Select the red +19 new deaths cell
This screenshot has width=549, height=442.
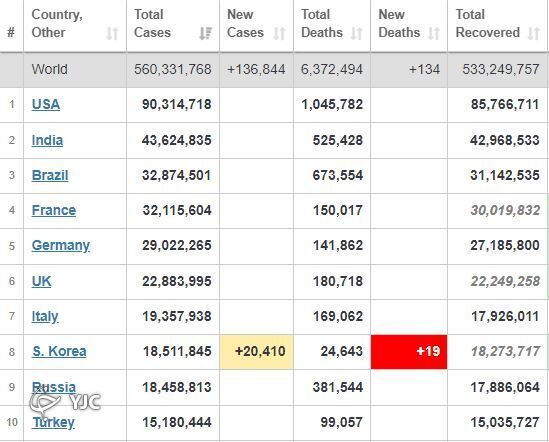click(x=409, y=352)
